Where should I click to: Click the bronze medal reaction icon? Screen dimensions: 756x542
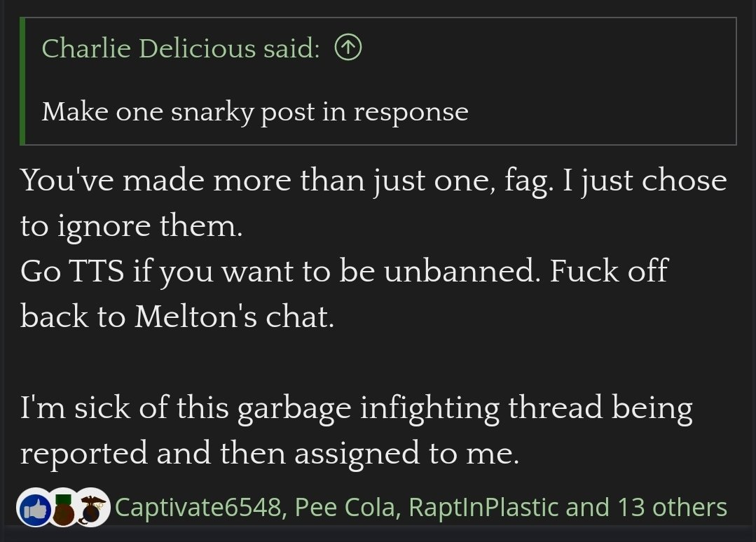[64, 507]
